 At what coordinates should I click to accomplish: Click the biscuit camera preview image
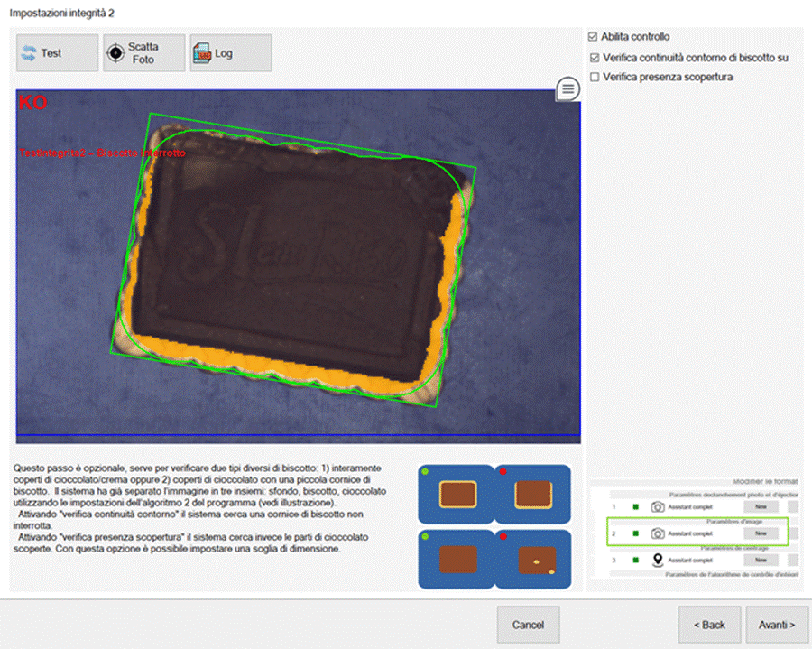click(x=298, y=262)
